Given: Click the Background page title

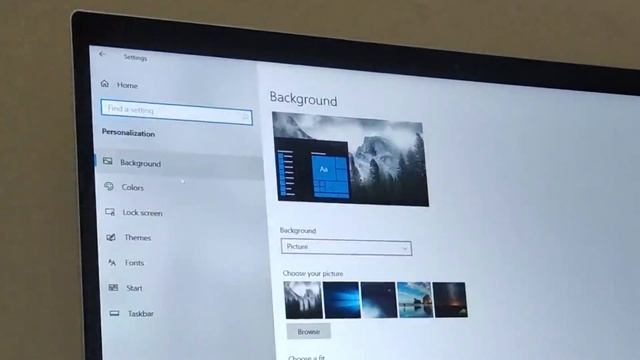Looking at the screenshot, I should click(x=303, y=99).
